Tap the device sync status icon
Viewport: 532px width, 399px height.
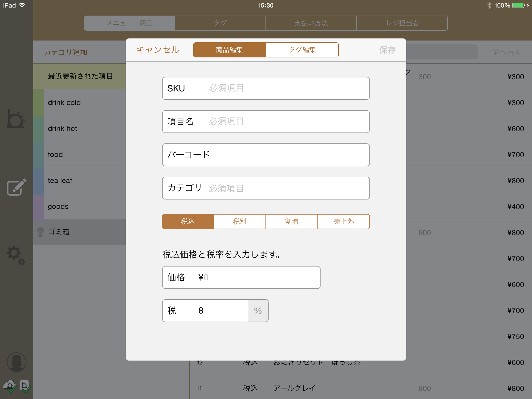pos(25,386)
